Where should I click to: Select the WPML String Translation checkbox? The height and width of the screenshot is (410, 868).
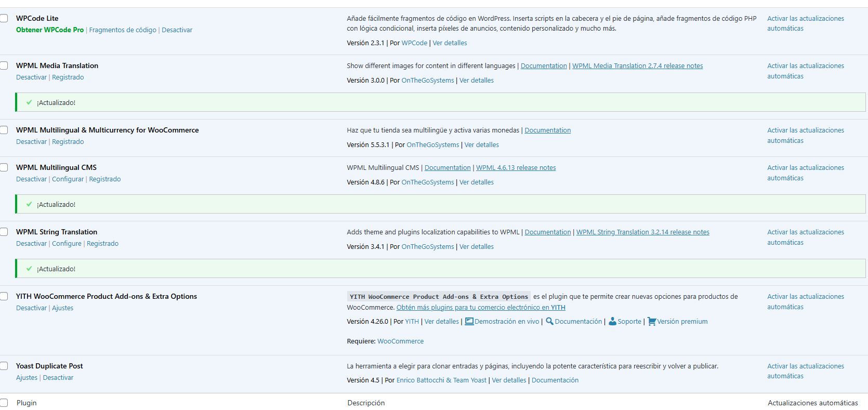pyautogui.click(x=4, y=232)
